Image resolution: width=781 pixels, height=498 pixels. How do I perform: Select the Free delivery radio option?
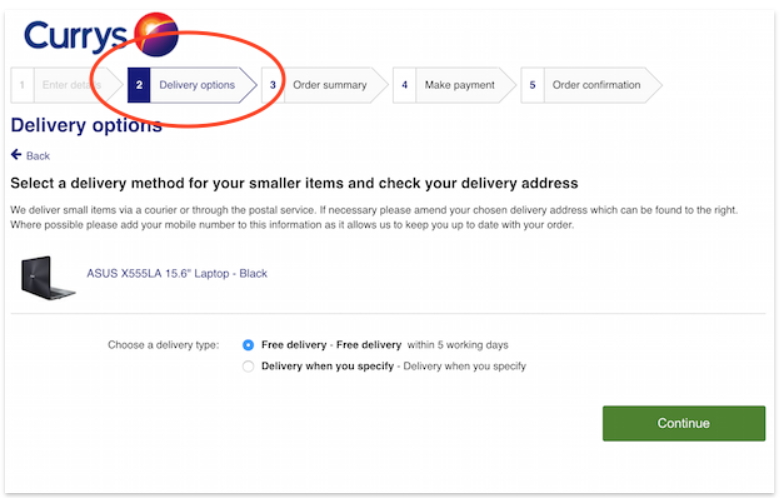pyautogui.click(x=248, y=345)
